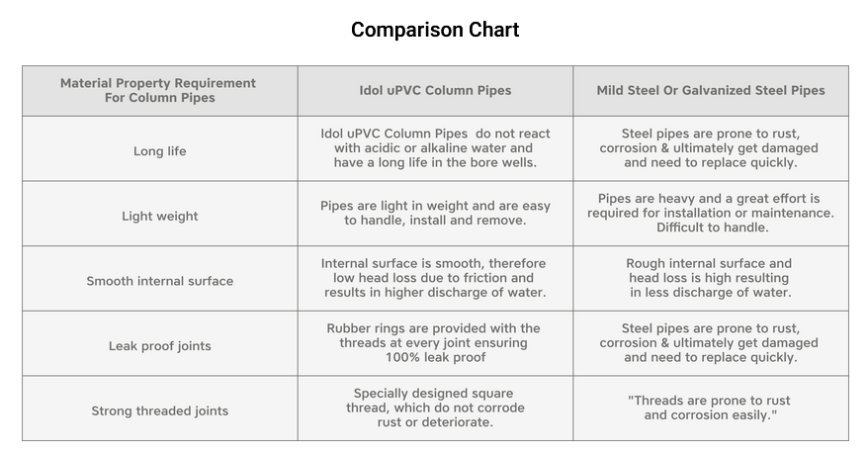868x454 pixels.
Task: Click the 'Rough internal surface' description
Action: pos(710,278)
